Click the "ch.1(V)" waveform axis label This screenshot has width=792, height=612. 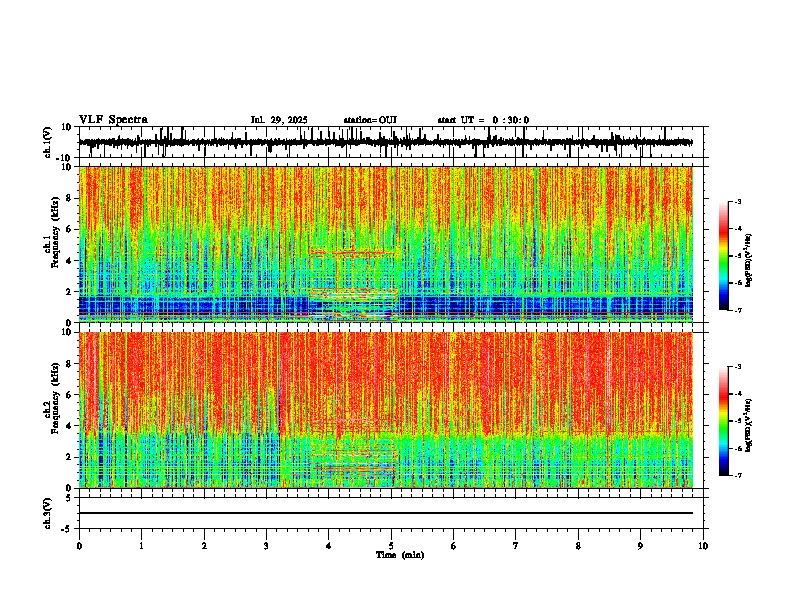pyautogui.click(x=48, y=142)
